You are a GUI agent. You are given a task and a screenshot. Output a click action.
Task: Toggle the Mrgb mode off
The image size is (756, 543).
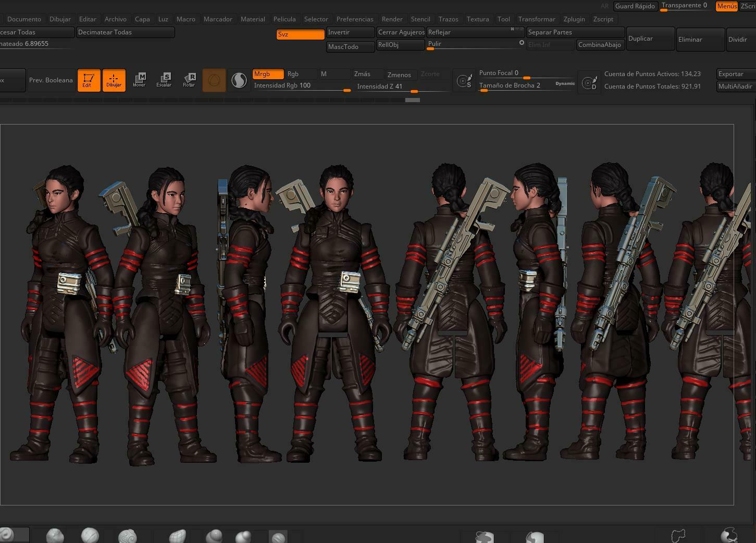click(268, 74)
